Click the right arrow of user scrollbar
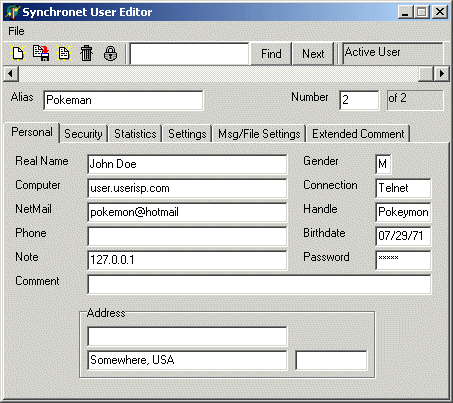 click(x=442, y=73)
